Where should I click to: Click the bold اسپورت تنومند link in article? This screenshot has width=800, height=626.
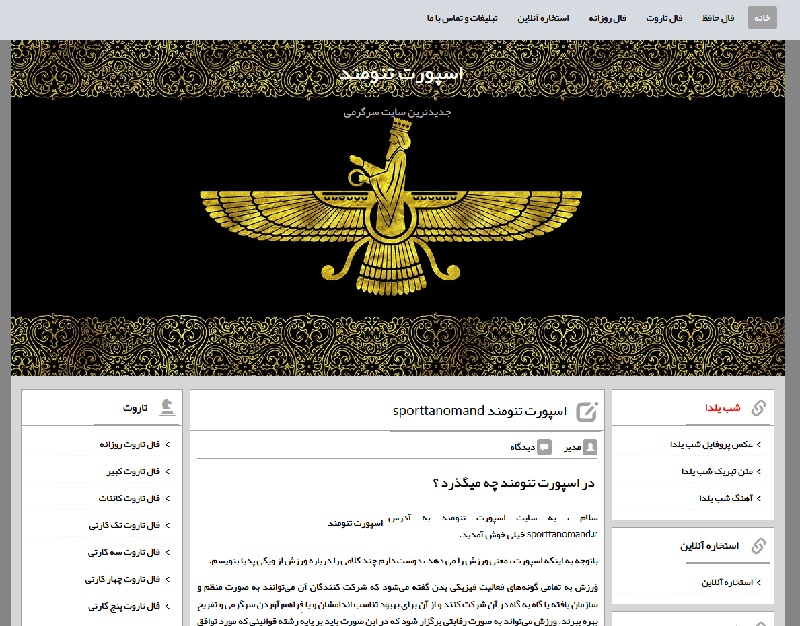click(x=355, y=523)
